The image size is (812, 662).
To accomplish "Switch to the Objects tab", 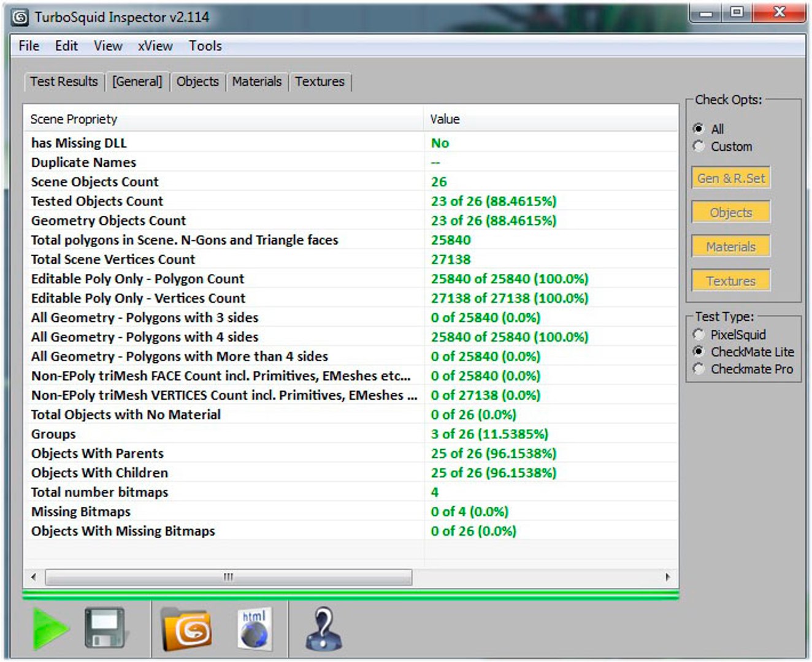I will click(197, 82).
